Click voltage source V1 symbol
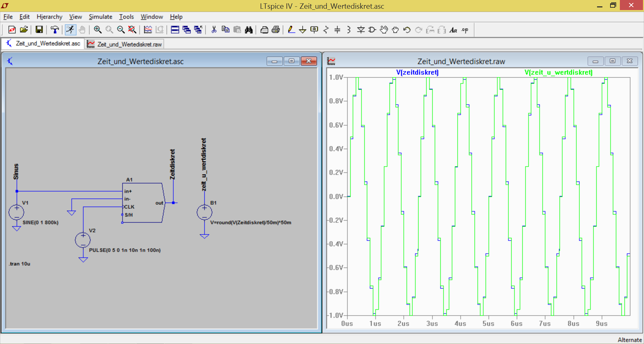 [x=16, y=212]
